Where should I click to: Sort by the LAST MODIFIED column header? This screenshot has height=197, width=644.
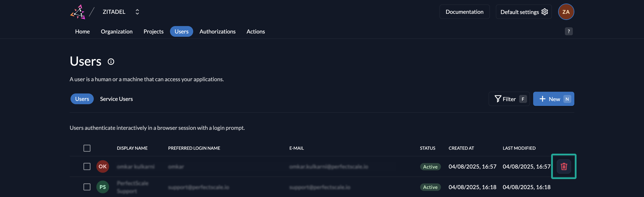coord(519,148)
